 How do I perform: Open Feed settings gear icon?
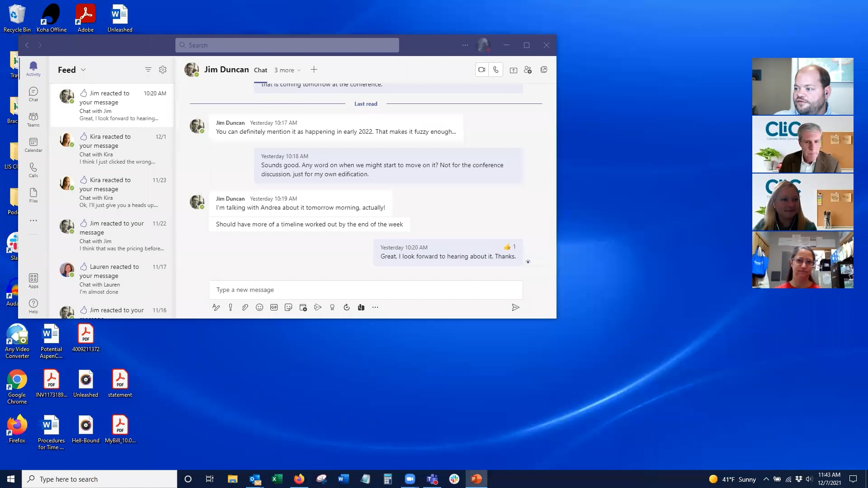pyautogui.click(x=163, y=70)
